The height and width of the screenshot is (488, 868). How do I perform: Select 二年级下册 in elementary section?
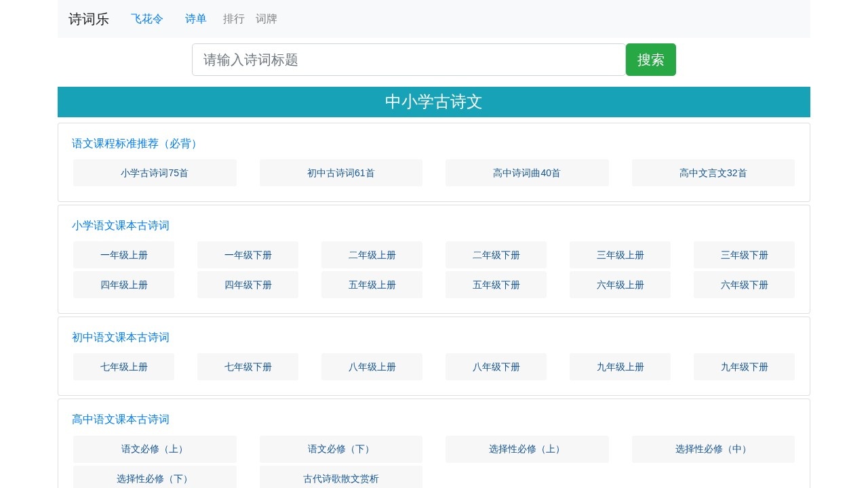pyautogui.click(x=496, y=255)
